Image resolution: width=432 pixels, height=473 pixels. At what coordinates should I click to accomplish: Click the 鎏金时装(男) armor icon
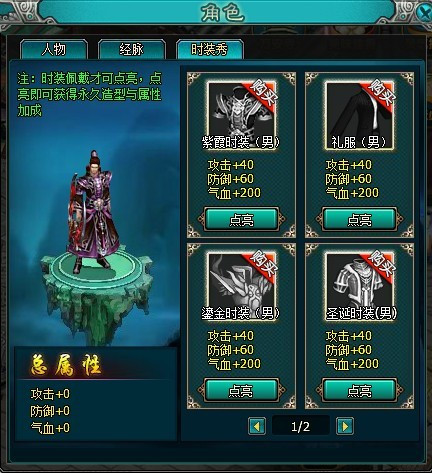tap(242, 287)
